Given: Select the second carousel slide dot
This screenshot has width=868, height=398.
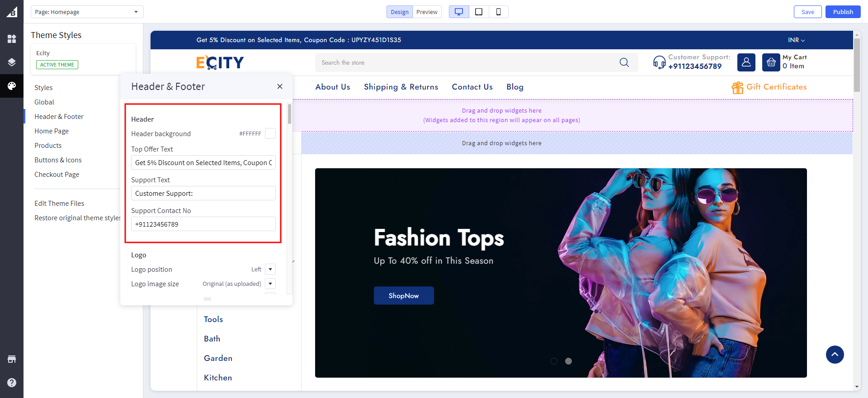Looking at the screenshot, I should pos(568,361).
